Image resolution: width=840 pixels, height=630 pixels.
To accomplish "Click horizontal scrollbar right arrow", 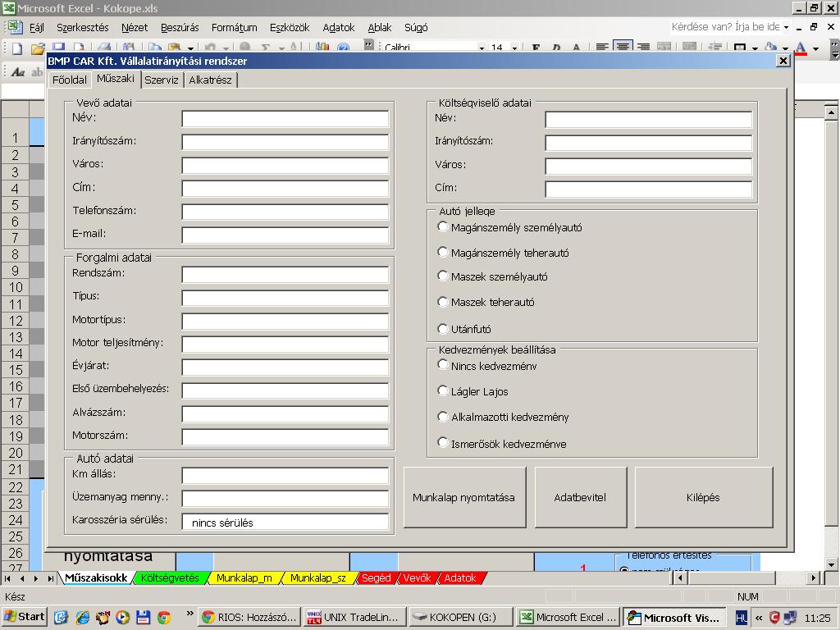I will 814,578.
